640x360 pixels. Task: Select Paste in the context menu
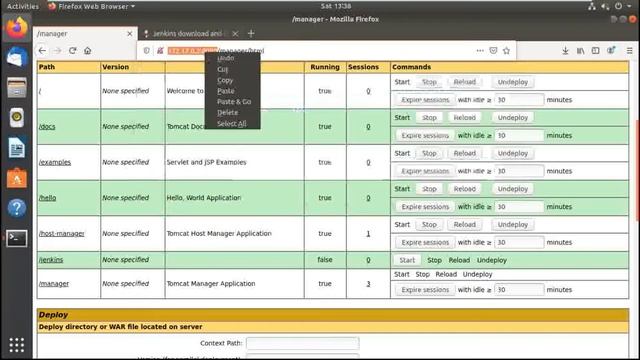(226, 91)
